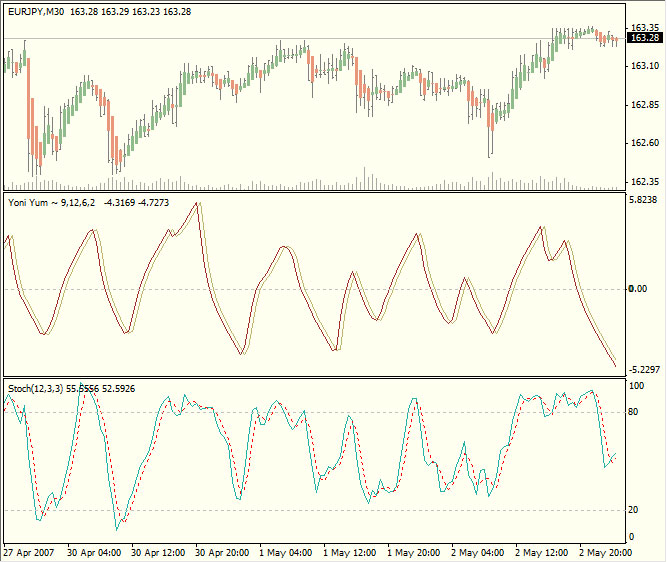Select the 2 May 04:00 time marker

478,553
